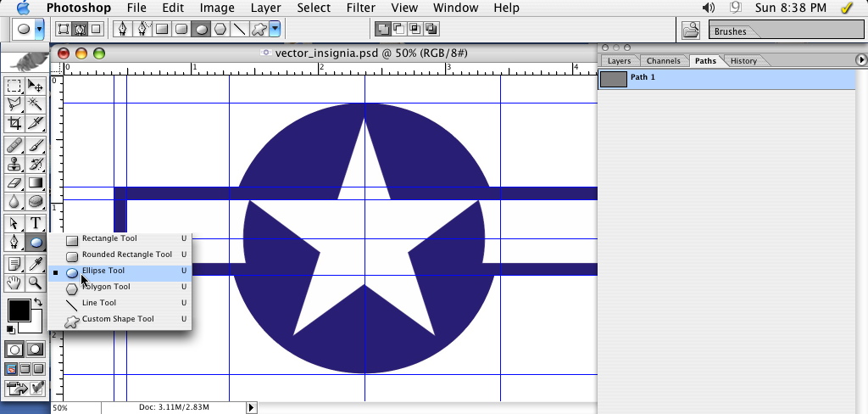Select the Gradient tool
This screenshot has height=414, width=868.
(36, 183)
